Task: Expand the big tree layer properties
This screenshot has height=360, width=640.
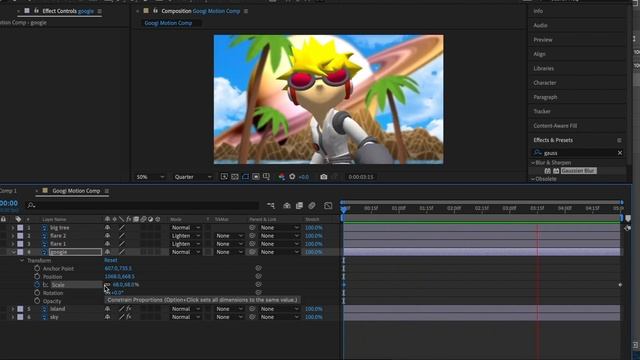Action: [x=13, y=228]
